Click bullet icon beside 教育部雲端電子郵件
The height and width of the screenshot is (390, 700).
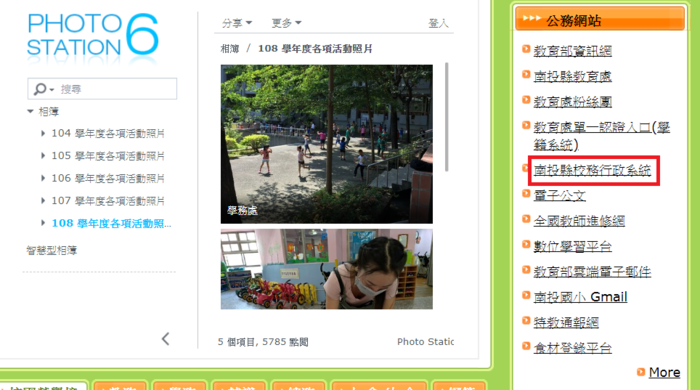click(x=526, y=270)
